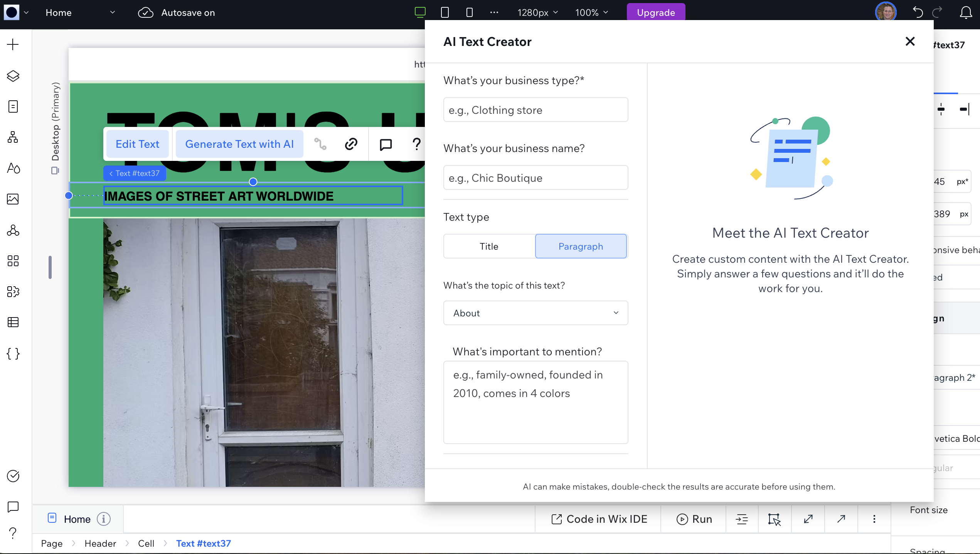
Task: Select the street art headline text
Action: pos(219,196)
